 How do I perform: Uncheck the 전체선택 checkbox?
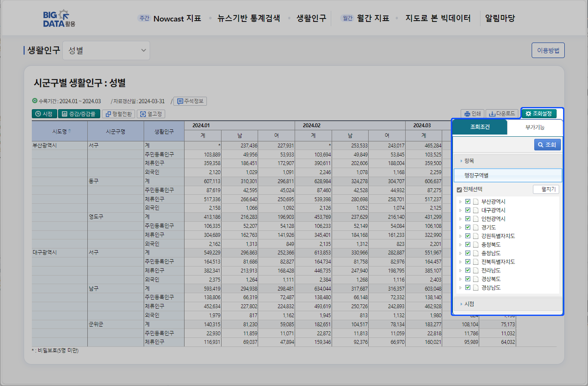[x=459, y=190]
